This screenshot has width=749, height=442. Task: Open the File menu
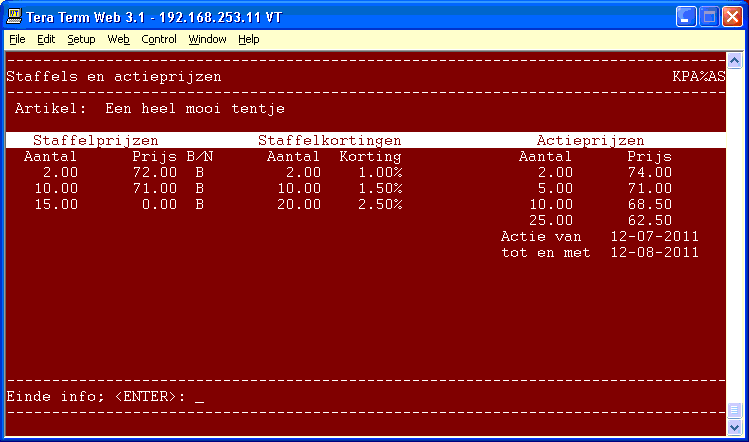[17, 39]
